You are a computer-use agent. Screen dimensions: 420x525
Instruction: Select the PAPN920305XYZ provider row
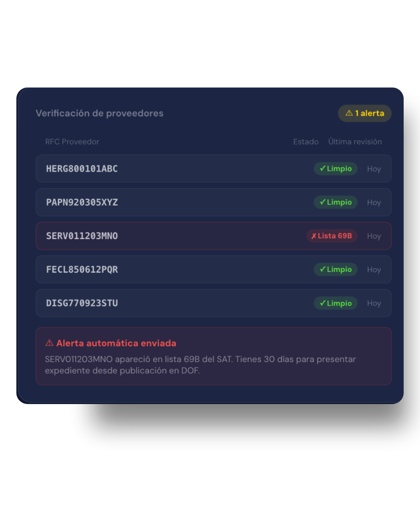pyautogui.click(x=213, y=202)
